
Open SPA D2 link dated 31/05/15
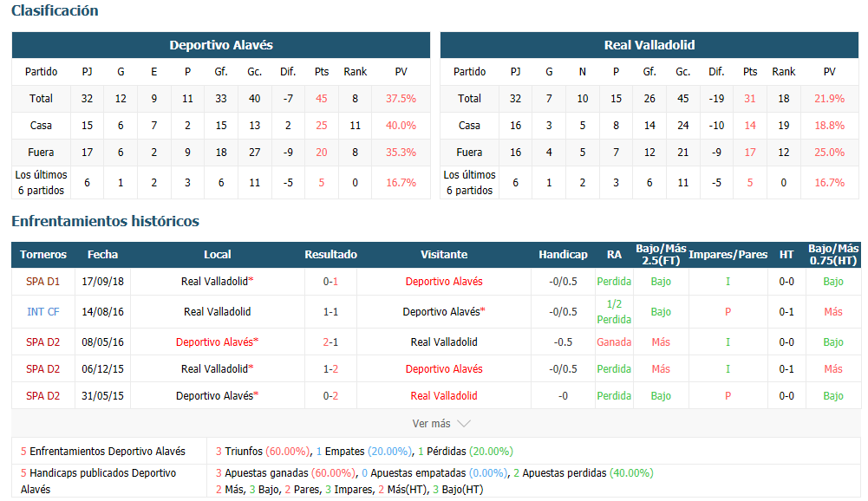click(x=42, y=396)
